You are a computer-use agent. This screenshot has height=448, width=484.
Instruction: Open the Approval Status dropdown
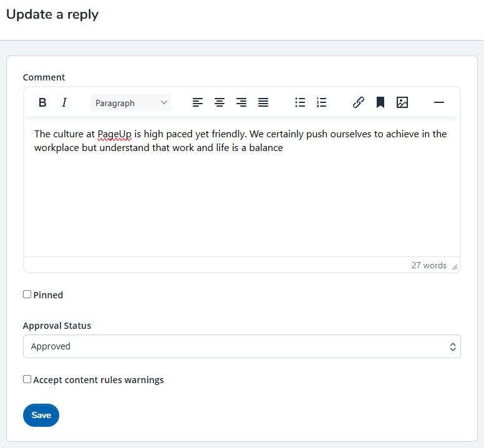click(x=241, y=346)
